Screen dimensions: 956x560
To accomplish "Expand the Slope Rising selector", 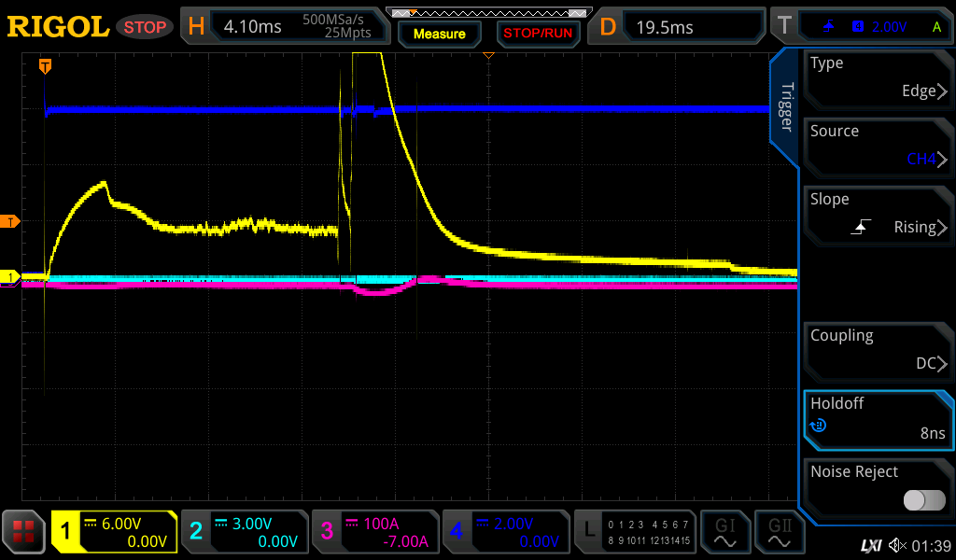I will (x=877, y=214).
